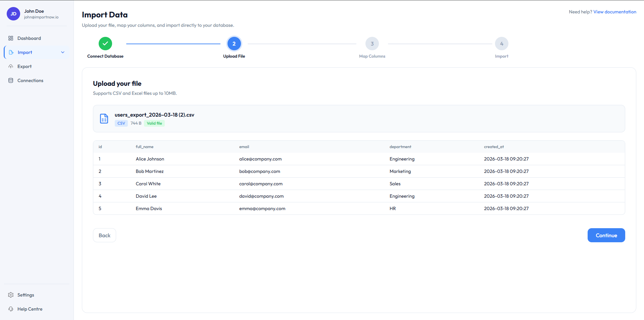Click the Back button
This screenshot has height=320, width=644.
[104, 235]
